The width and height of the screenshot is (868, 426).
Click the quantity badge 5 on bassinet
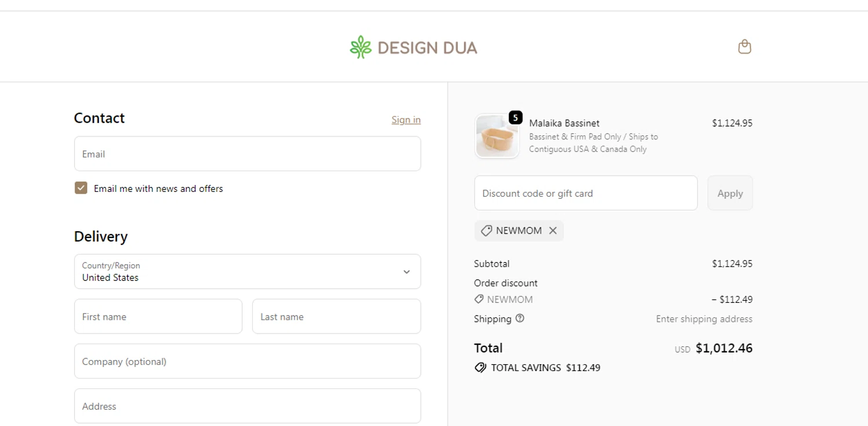[x=515, y=117]
